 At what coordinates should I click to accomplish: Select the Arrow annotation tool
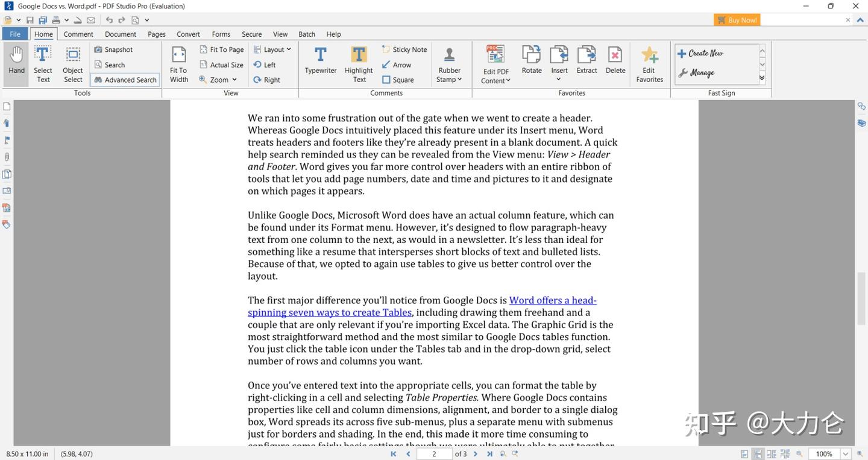click(397, 65)
